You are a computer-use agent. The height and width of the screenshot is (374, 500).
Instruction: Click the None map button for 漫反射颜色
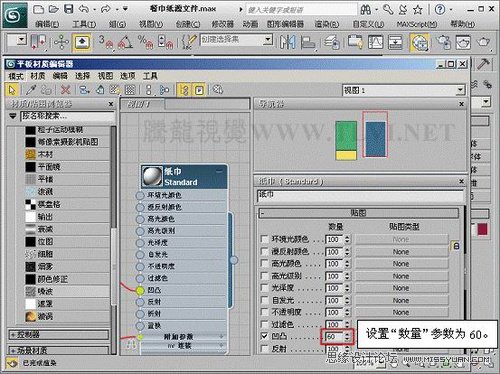tap(402, 252)
